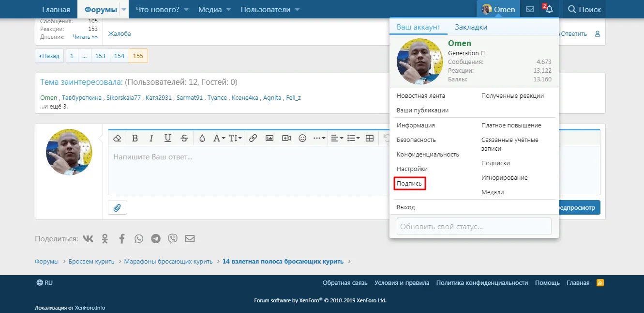Switch to the Закладки tab

point(471,27)
